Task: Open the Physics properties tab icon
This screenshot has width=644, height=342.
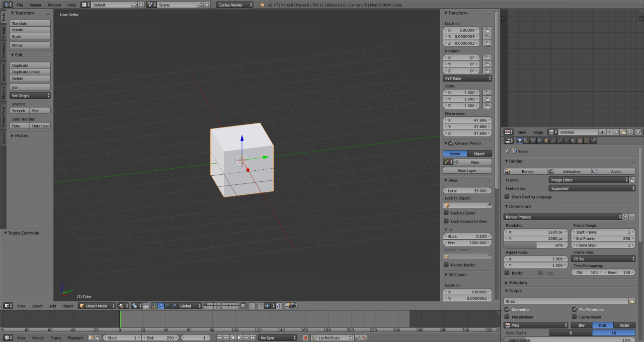Action: [593, 141]
